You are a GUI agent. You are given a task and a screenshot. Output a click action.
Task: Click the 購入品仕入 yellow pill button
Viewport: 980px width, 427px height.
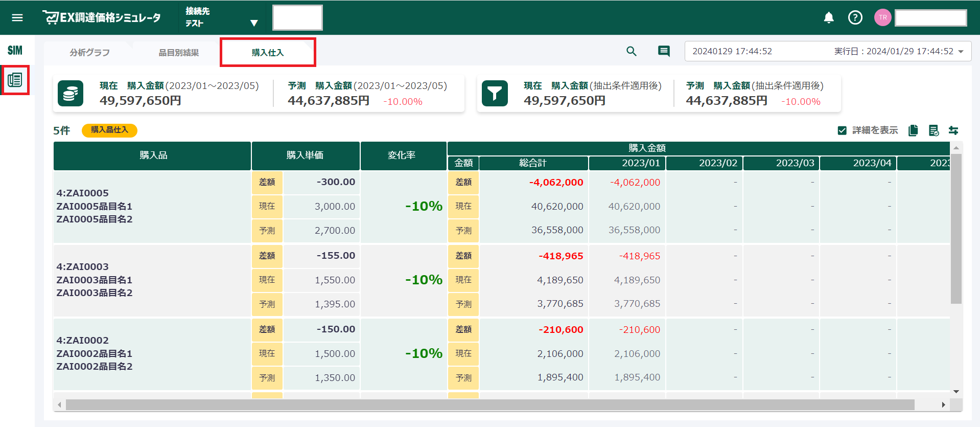[x=109, y=130]
